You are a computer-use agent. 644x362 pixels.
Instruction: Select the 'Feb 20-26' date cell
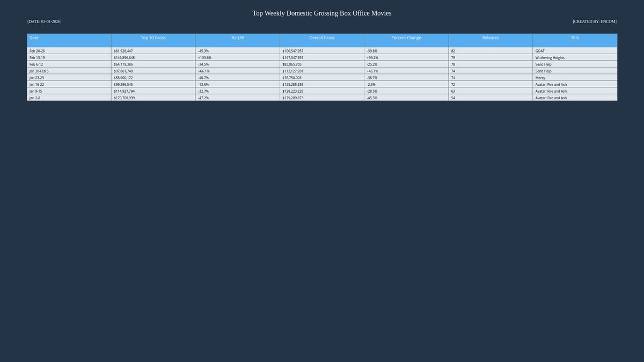(69, 51)
